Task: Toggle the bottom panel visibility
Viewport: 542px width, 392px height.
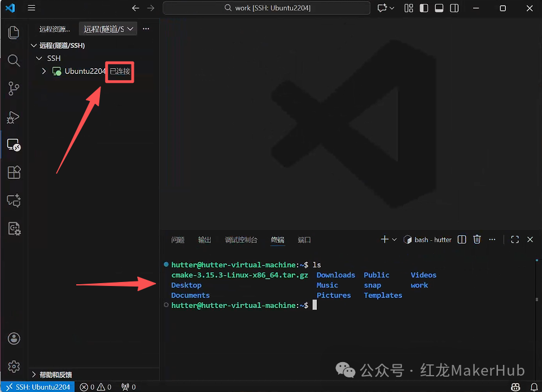Action: coord(439,8)
